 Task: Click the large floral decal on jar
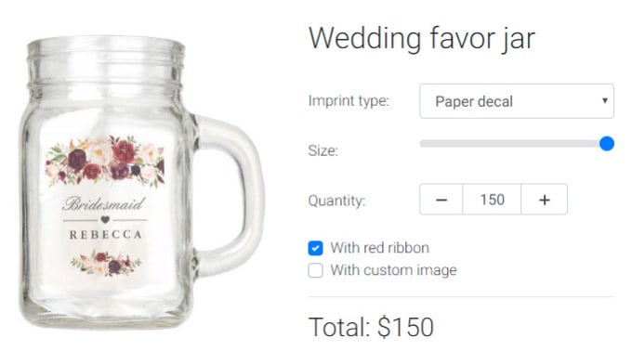tap(105, 162)
